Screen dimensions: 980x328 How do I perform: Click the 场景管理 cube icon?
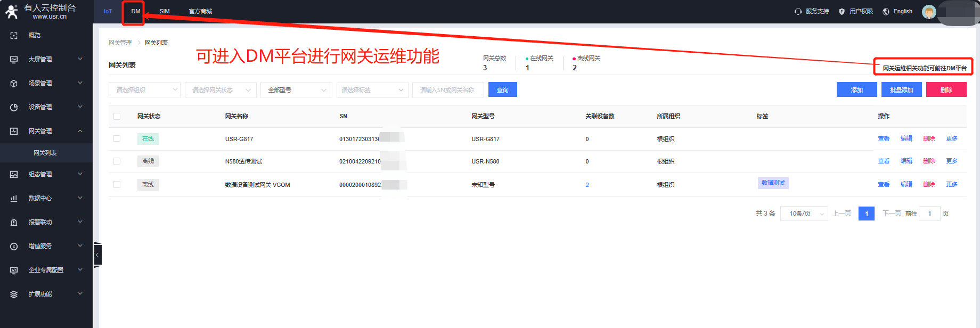click(x=14, y=83)
